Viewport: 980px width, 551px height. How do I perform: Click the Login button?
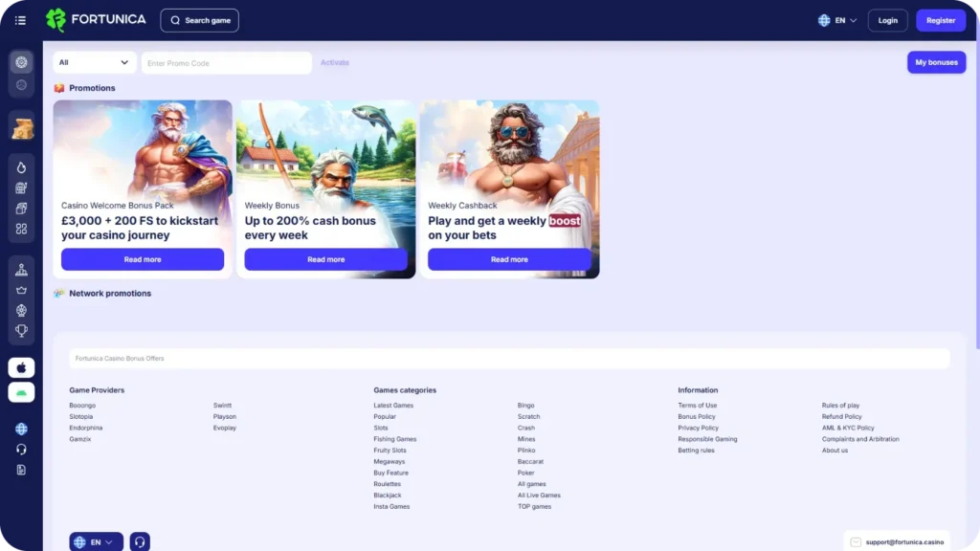(x=887, y=21)
